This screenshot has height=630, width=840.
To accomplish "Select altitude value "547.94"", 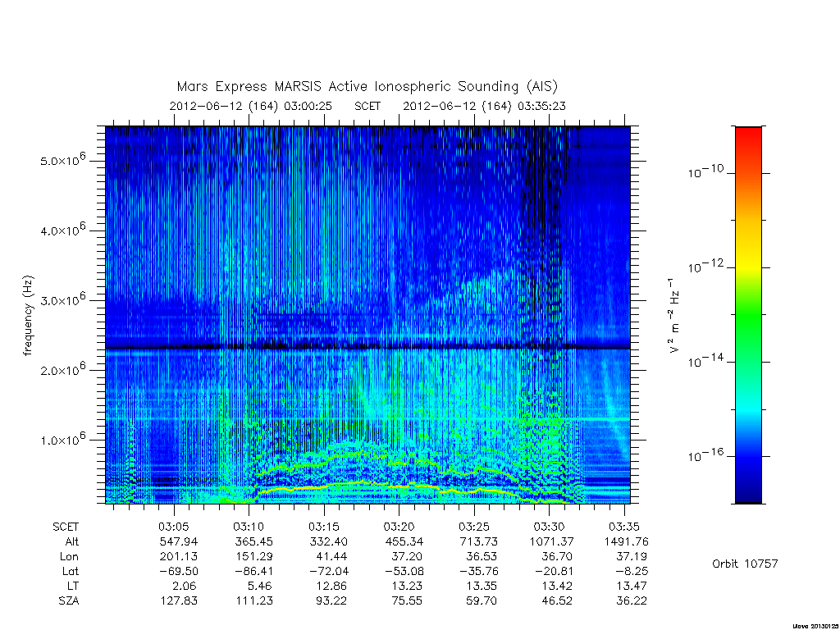I will (178, 541).
